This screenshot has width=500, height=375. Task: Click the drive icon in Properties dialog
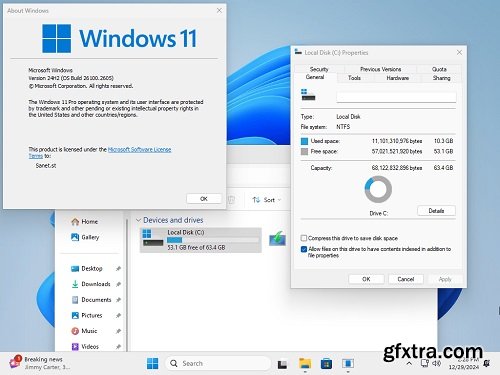(308, 95)
